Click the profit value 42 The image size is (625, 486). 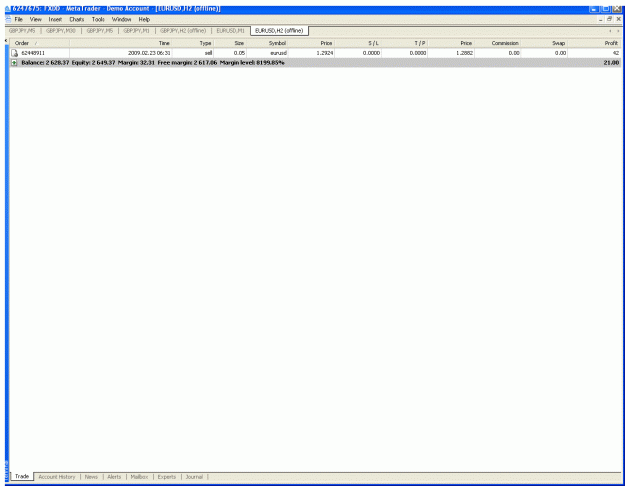click(616, 53)
